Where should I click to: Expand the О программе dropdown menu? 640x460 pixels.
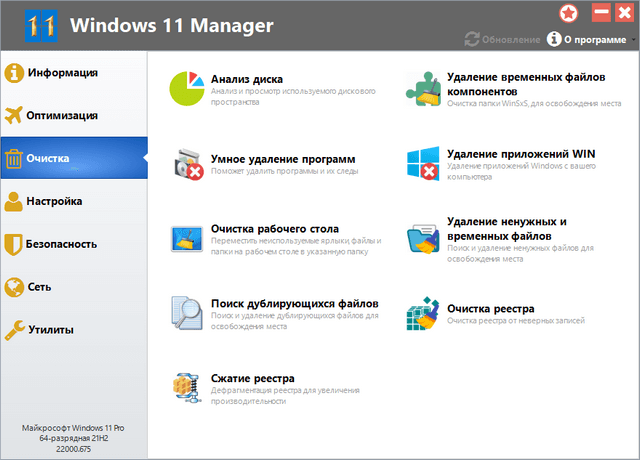click(592, 39)
